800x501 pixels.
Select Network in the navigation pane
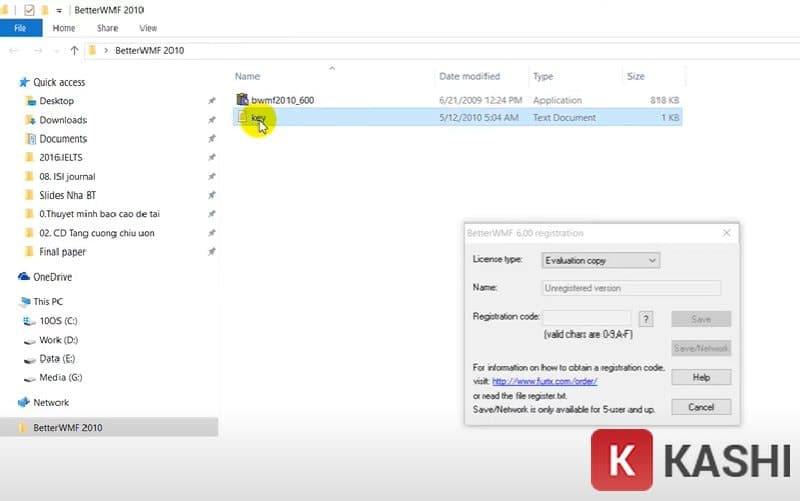point(51,403)
